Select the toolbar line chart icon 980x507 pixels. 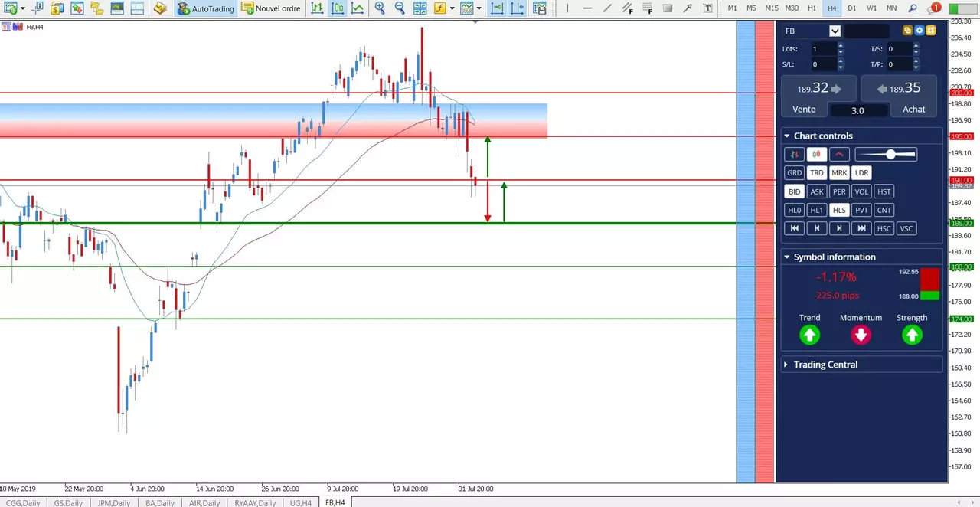tap(357, 8)
